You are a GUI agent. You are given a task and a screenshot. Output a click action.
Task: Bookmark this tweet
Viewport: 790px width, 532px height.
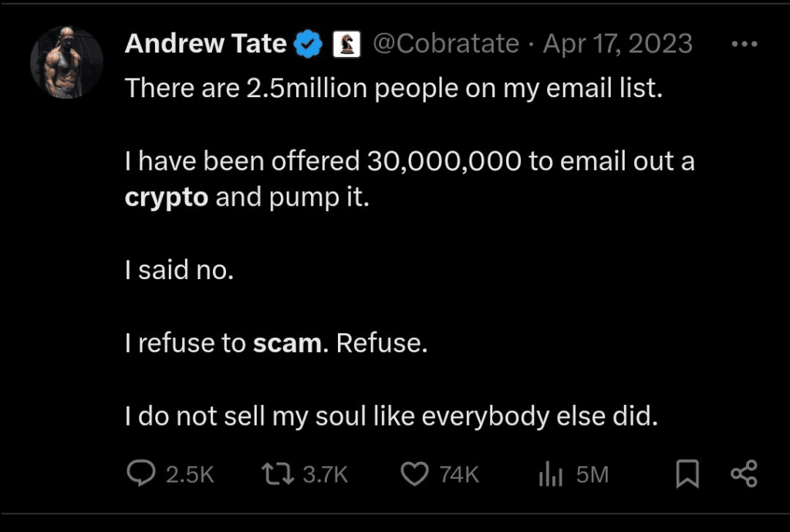click(687, 473)
